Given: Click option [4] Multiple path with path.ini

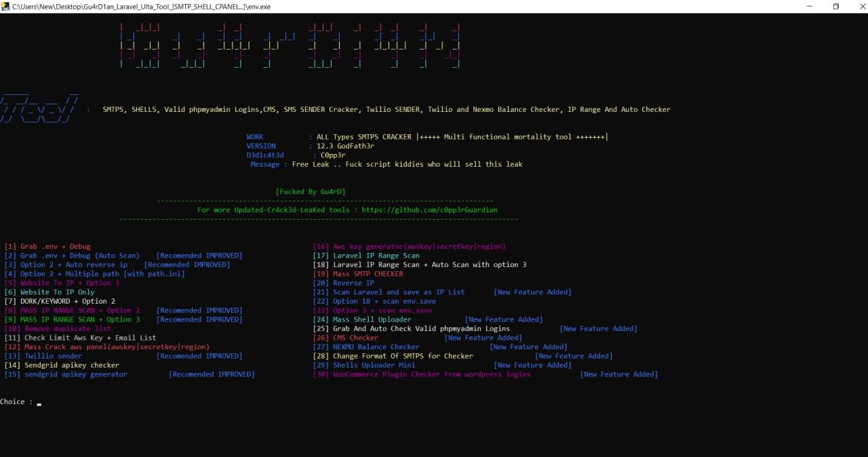Looking at the screenshot, I should (x=94, y=274).
